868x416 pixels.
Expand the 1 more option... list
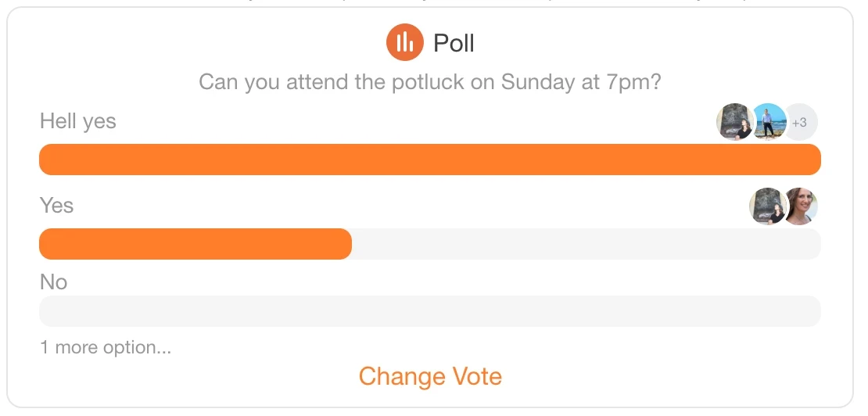[106, 347]
